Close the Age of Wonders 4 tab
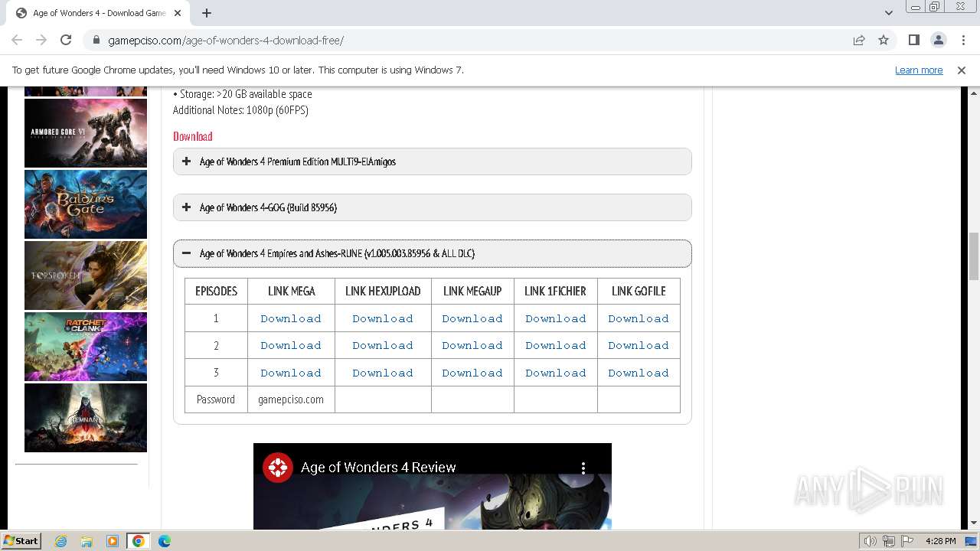The image size is (980, 551). [x=177, y=13]
